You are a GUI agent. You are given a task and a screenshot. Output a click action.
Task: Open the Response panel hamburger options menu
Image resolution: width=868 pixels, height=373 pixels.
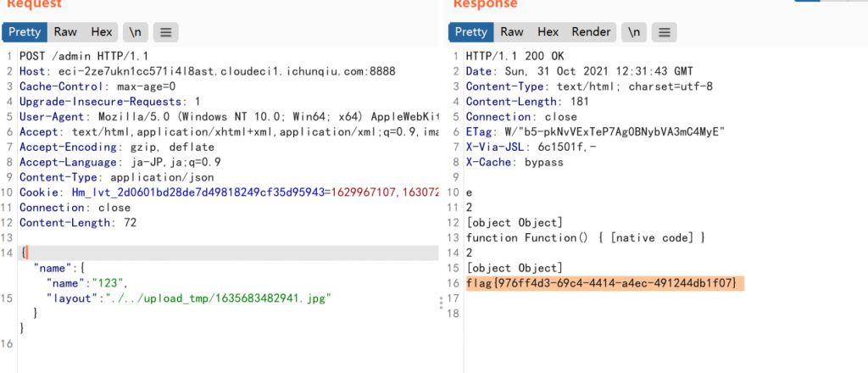(663, 32)
